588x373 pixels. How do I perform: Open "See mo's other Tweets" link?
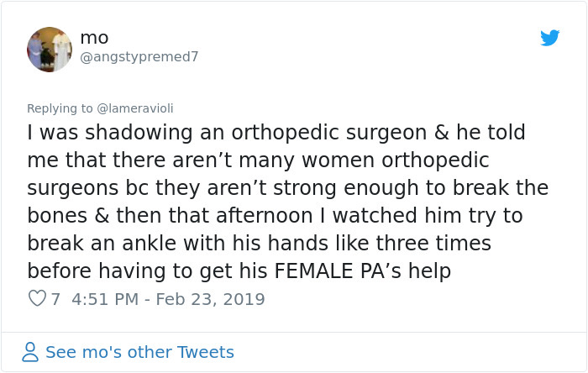pyautogui.click(x=139, y=352)
